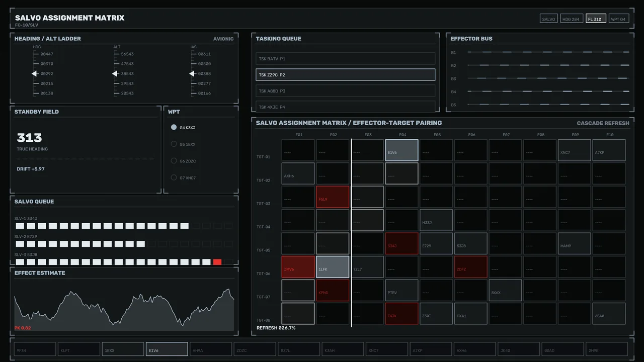
Task: Select red matrix cell 334J
Action: coord(401,243)
